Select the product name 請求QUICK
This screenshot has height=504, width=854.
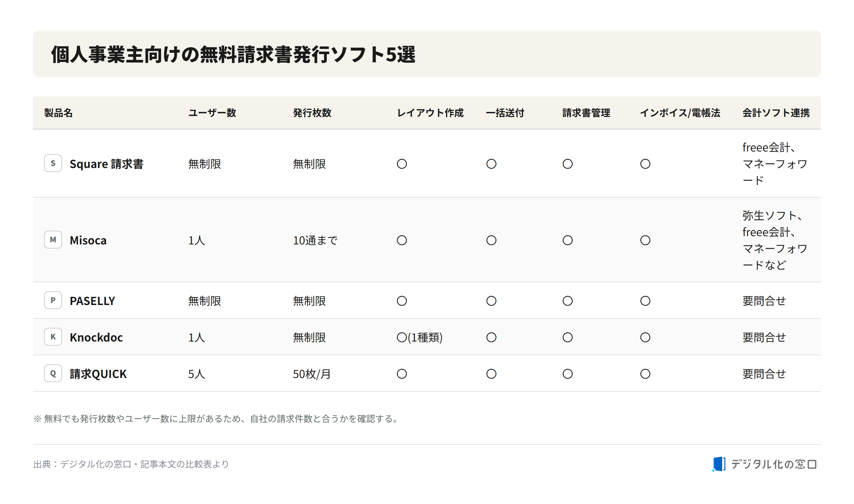pyautogui.click(x=98, y=374)
